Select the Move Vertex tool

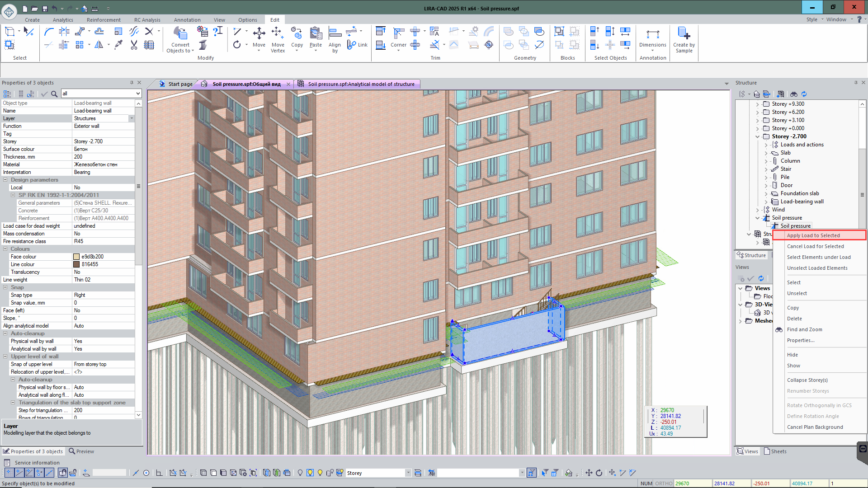pos(277,33)
